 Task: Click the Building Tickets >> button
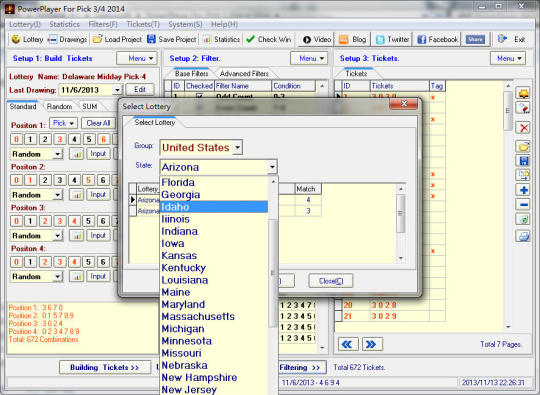(105, 367)
